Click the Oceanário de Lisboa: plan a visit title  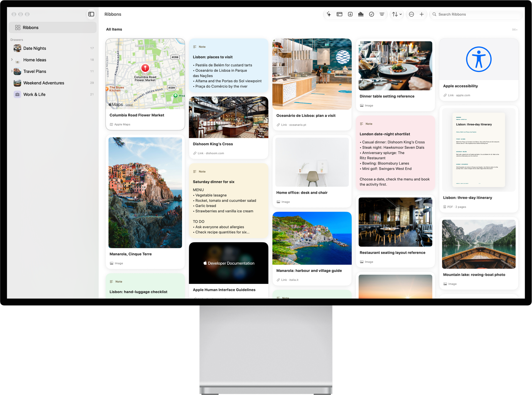[x=306, y=116]
